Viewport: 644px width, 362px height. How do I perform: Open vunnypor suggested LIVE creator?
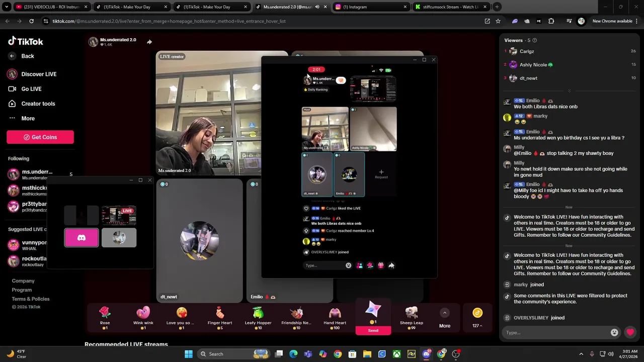28,245
